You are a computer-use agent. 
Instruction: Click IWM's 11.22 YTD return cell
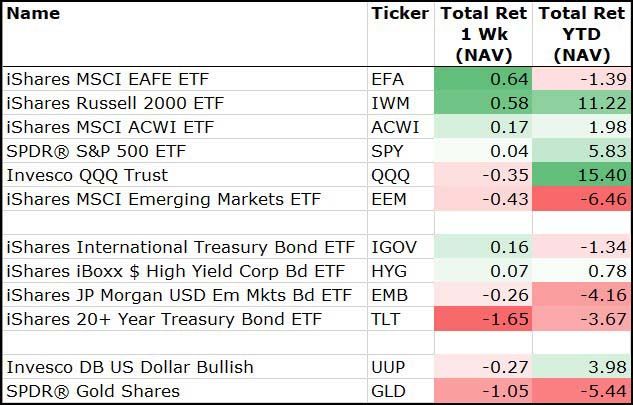click(x=580, y=102)
